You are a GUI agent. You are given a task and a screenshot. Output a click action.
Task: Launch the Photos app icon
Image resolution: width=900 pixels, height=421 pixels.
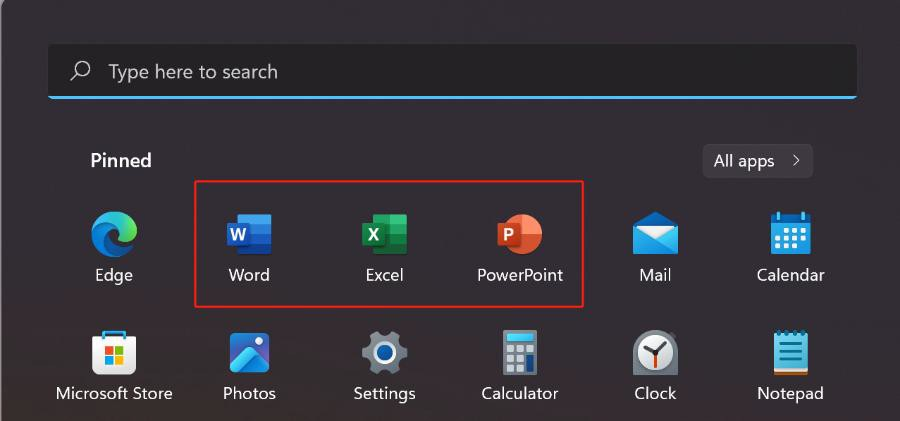tap(249, 353)
